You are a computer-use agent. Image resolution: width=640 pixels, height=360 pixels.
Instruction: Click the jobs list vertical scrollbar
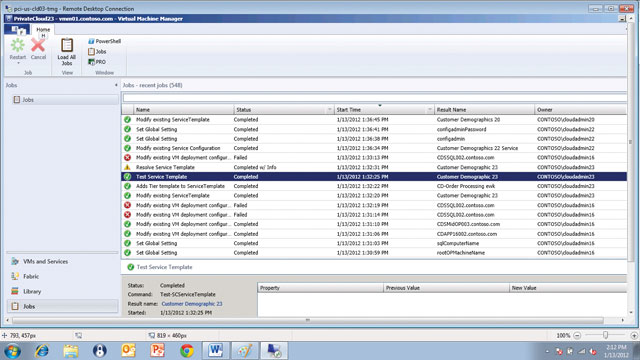click(x=630, y=142)
